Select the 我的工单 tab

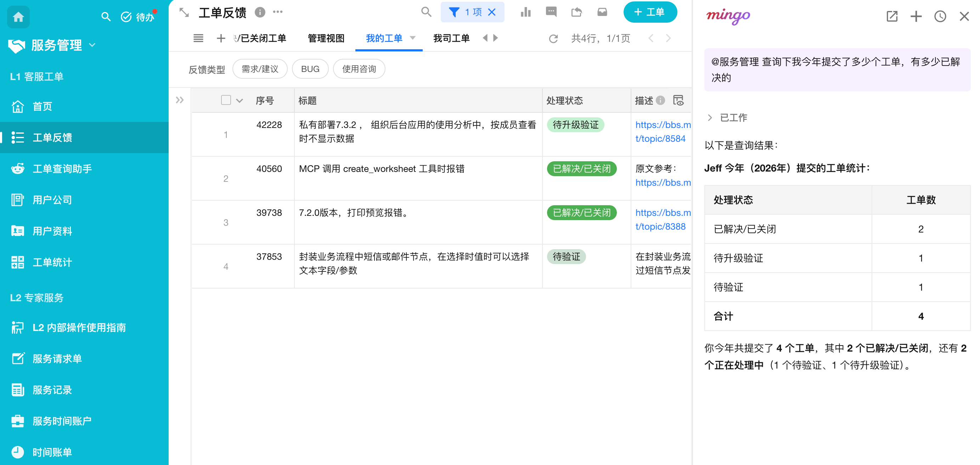(x=384, y=38)
